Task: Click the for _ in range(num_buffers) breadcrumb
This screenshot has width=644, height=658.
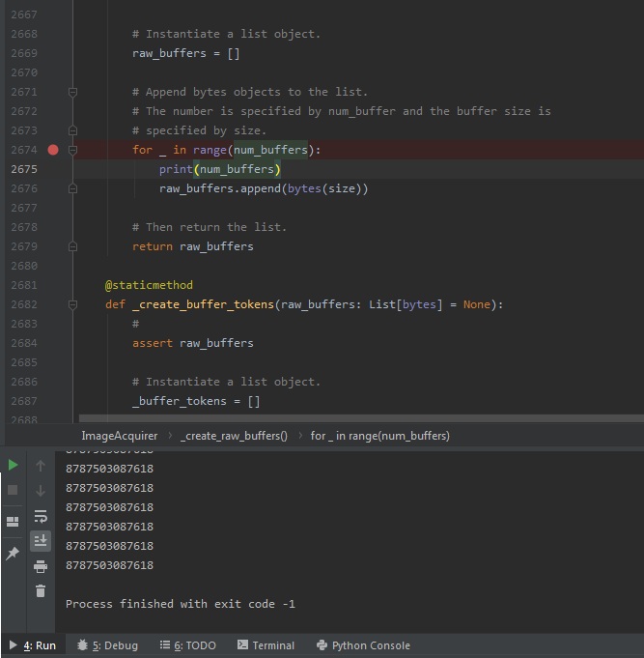Action: [379, 436]
